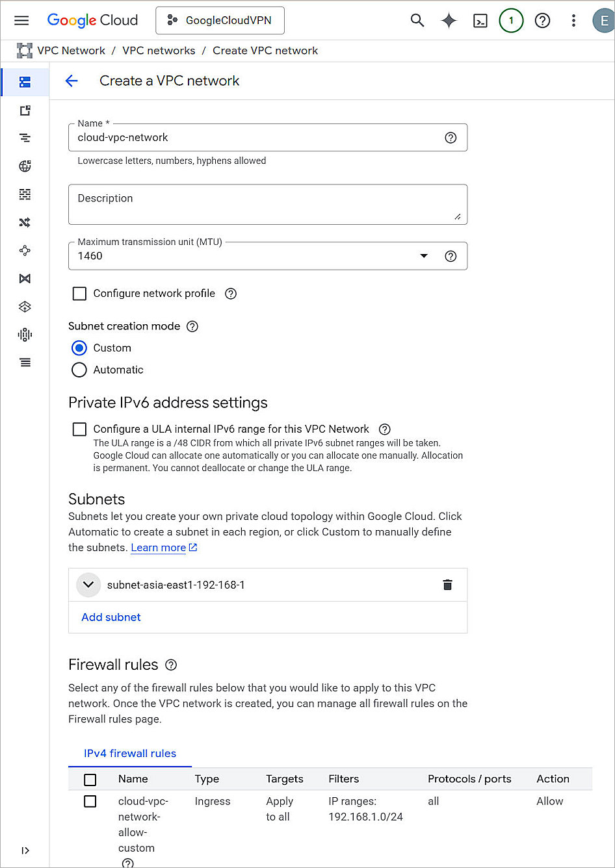View notifications with the green badge
615x868 pixels.
[x=511, y=20]
